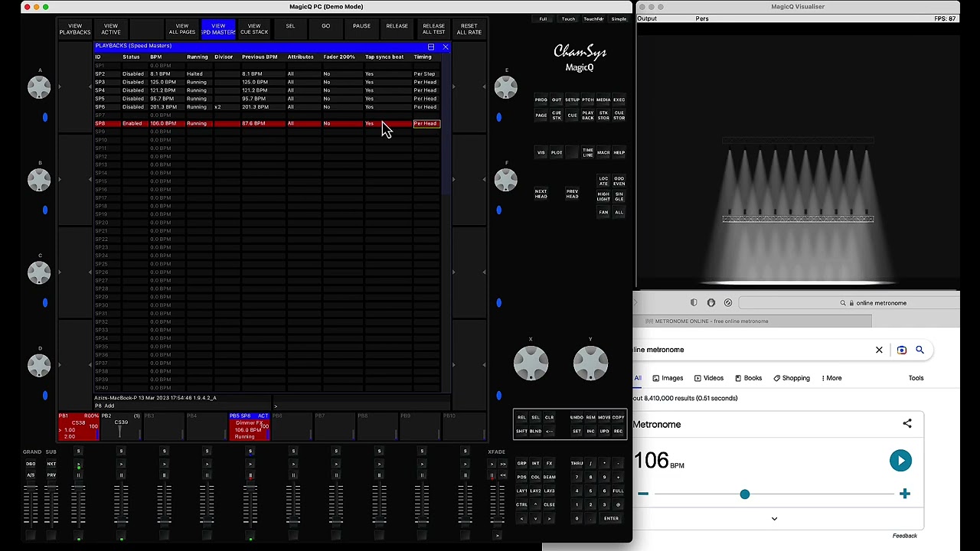The height and width of the screenshot is (551, 980).
Task: Toggle the FAN key
Action: click(603, 212)
